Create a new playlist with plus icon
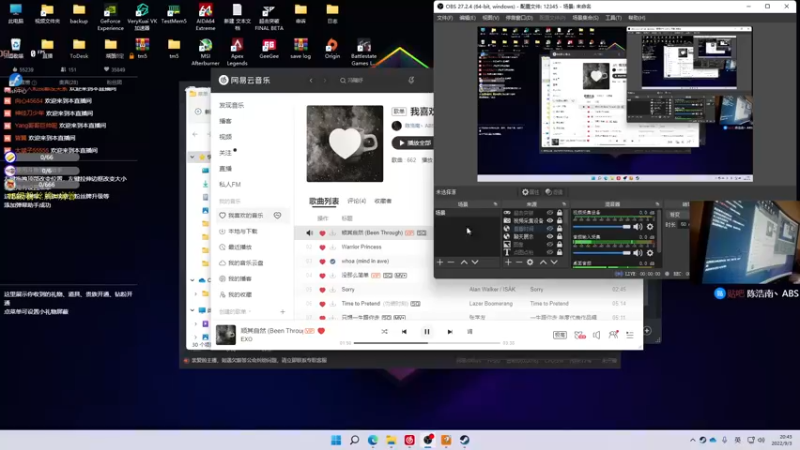This screenshot has height=450, width=800. coord(283,311)
